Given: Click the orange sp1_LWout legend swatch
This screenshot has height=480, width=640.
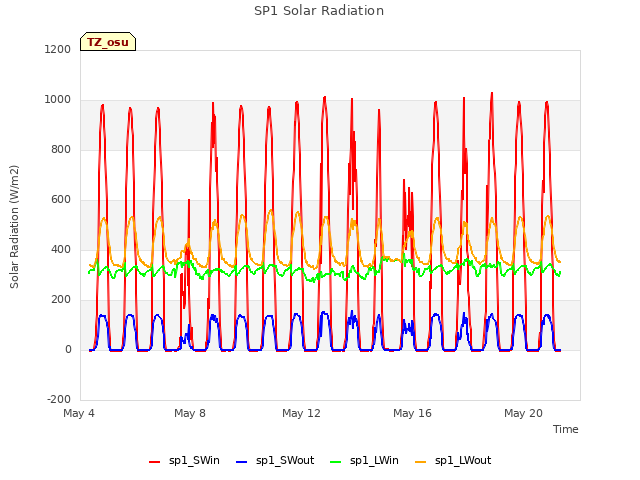Looking at the screenshot, I should coord(420,462).
